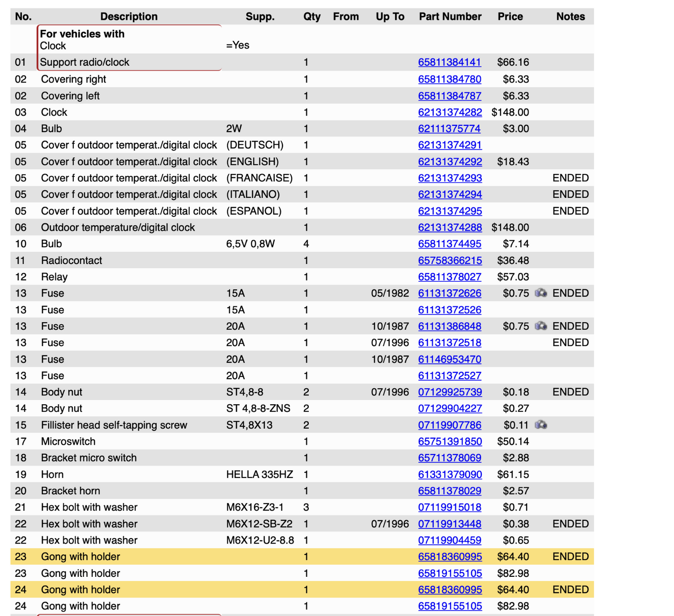Open part number link 62131374288
Viewport: 674px width, 616px height.
coord(450,228)
